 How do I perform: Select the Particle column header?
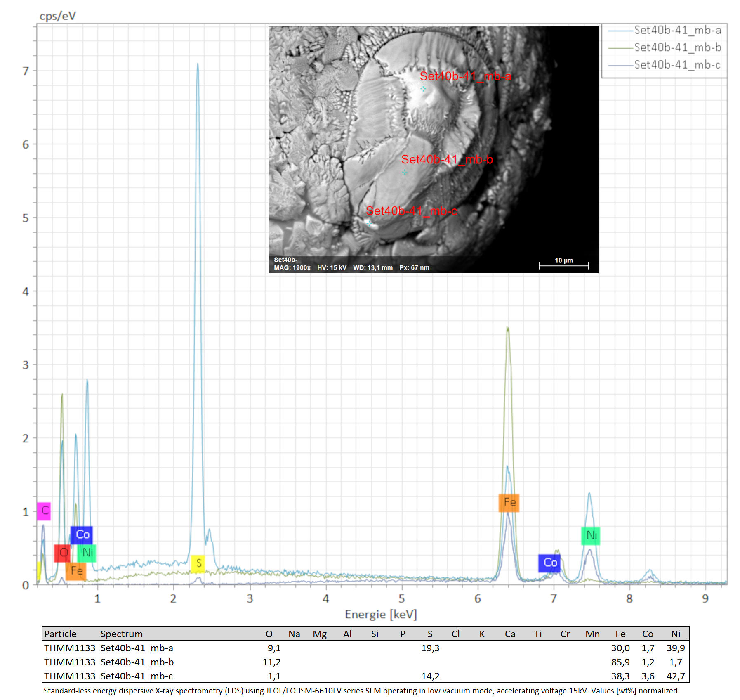pyautogui.click(x=60, y=634)
